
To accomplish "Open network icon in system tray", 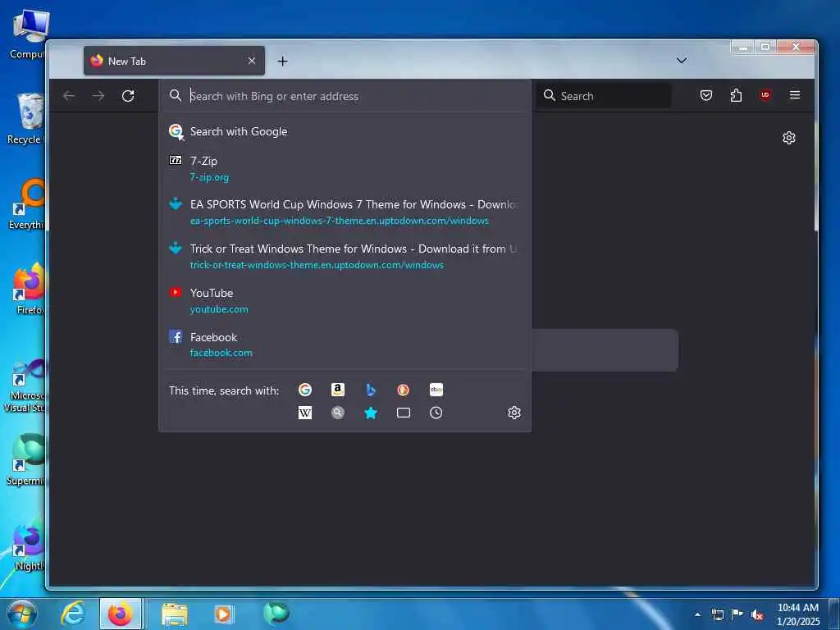I will (x=717, y=614).
